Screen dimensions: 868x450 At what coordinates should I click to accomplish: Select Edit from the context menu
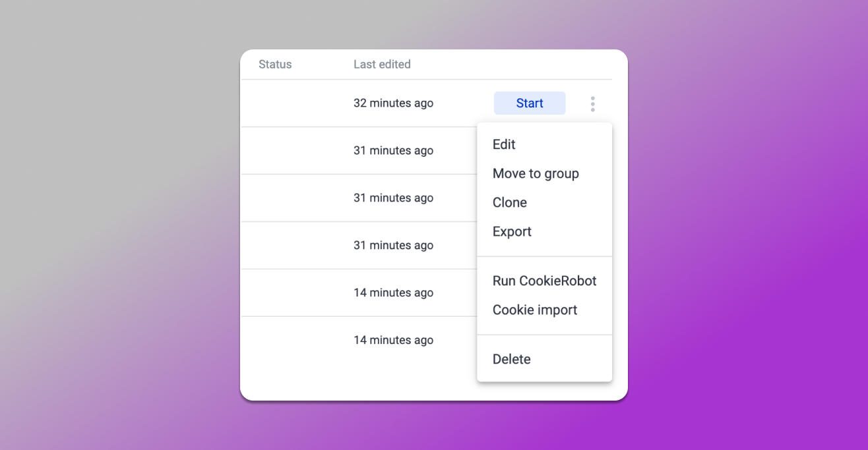(503, 144)
